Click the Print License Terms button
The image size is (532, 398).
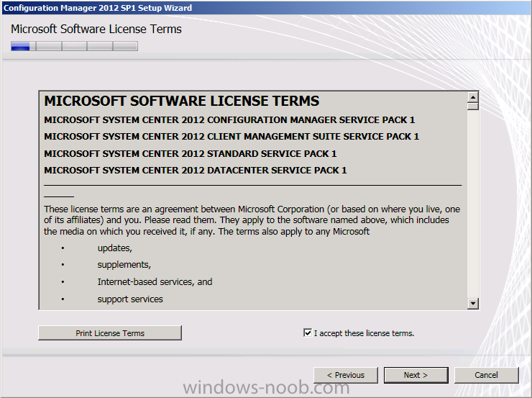[x=110, y=333]
